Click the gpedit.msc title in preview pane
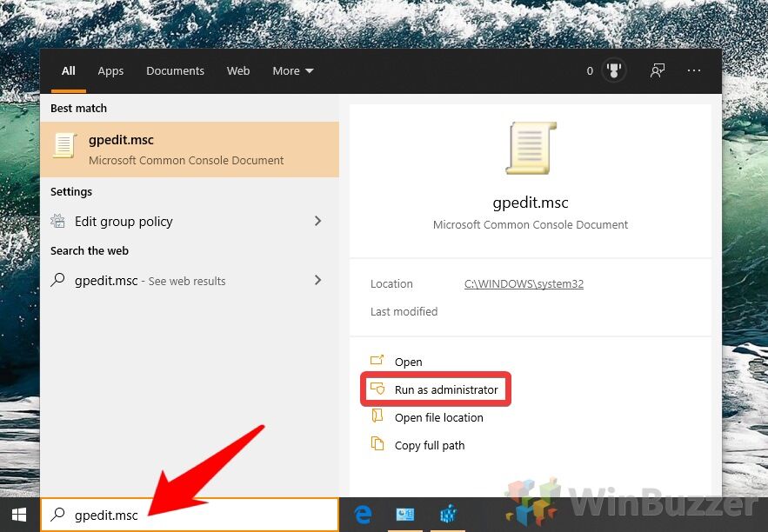Viewport: 768px width, 532px height. [x=531, y=203]
